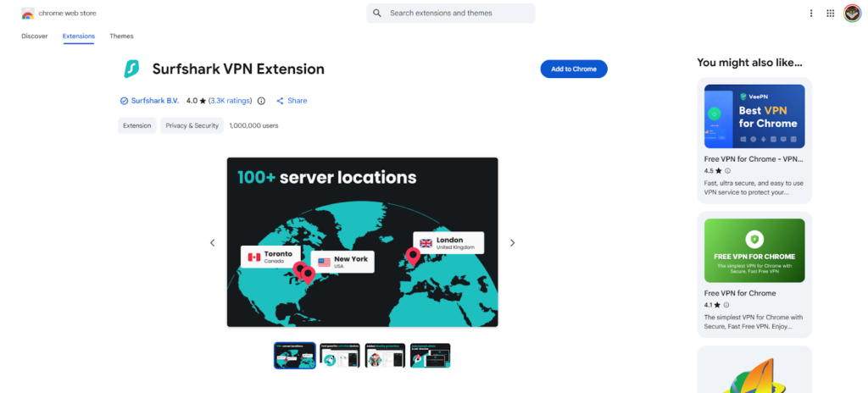
Task: Switch to the Themes tab
Action: [121, 36]
